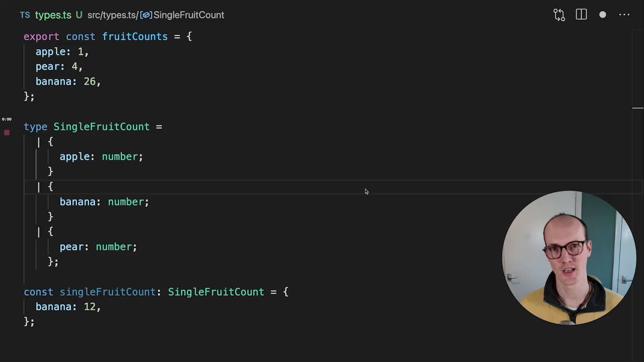Open the types.ts breadcrumb picker
The height and width of the screenshot is (362, 644).
coord(120,15)
